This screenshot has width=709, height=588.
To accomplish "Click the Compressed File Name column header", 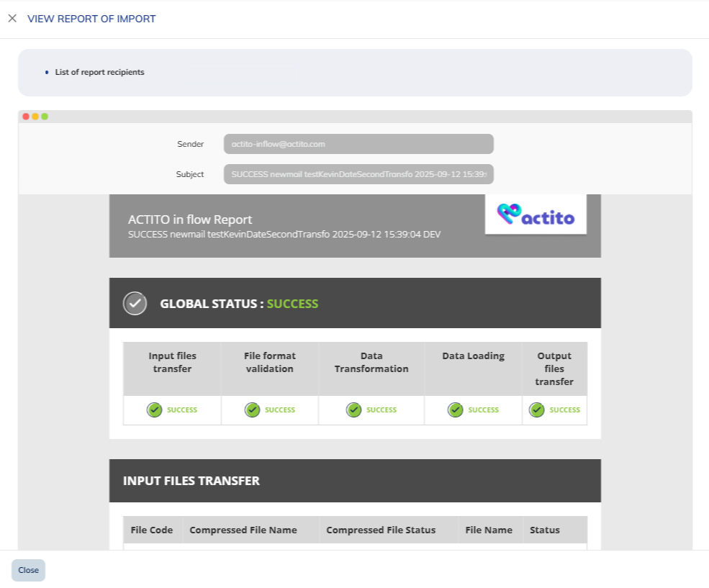I will [243, 530].
